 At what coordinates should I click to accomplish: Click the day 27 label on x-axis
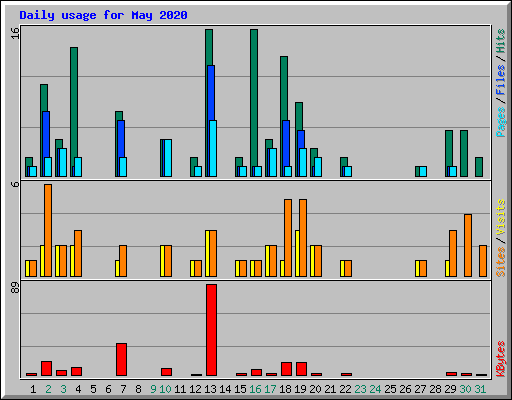(420, 389)
